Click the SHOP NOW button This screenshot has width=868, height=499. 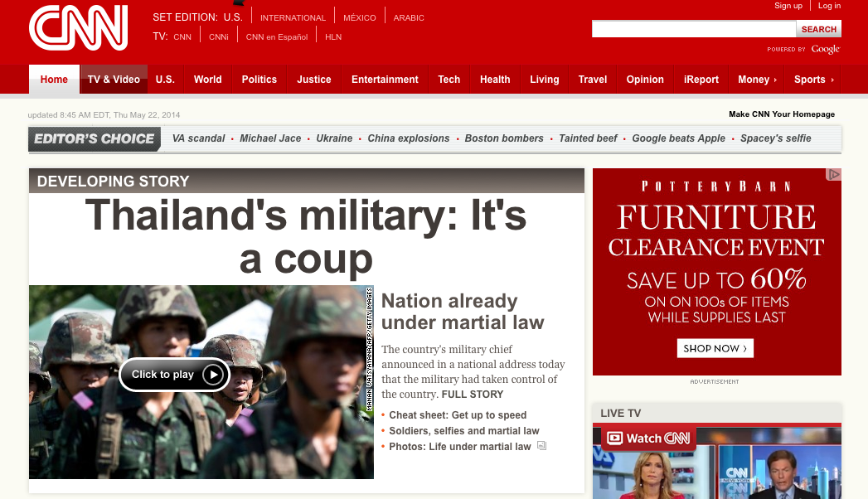coord(715,348)
